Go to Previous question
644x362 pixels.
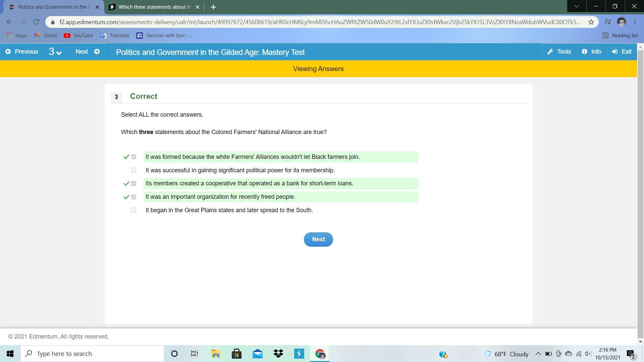pos(22,52)
